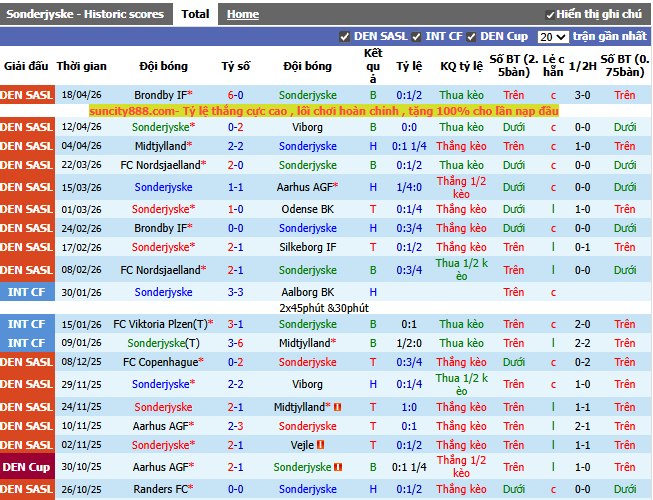Toggle the Hiển thị ghi chú checkbox
Screen dimensions: 653x500
[550, 15]
